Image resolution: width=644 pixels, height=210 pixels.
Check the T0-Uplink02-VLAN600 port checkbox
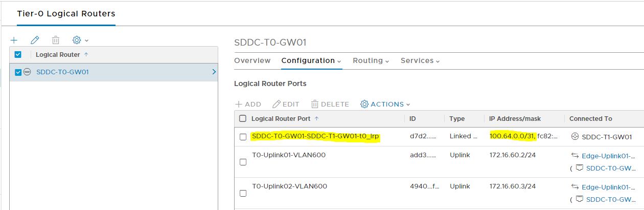pos(243,193)
